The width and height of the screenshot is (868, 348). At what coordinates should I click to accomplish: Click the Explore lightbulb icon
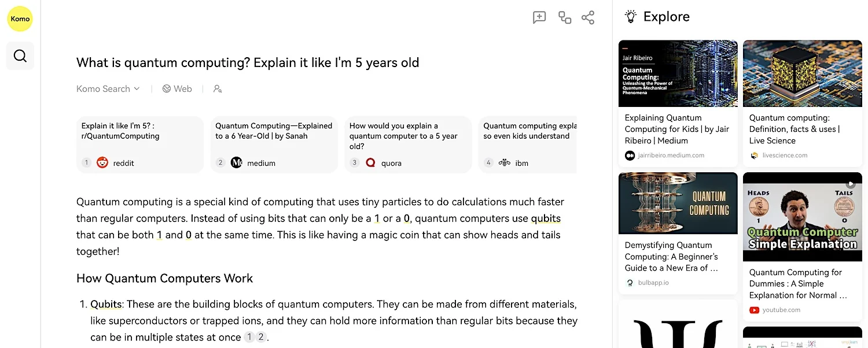click(631, 17)
